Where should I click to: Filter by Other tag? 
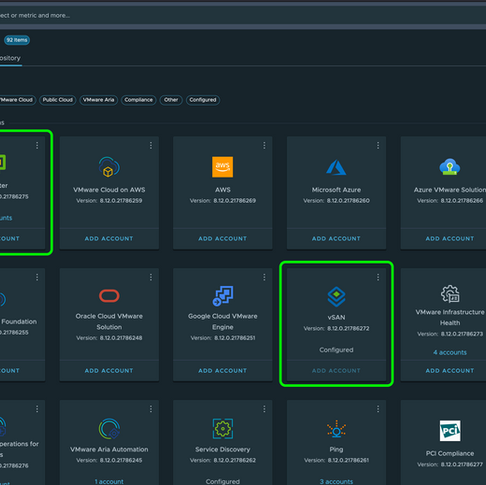[171, 100]
